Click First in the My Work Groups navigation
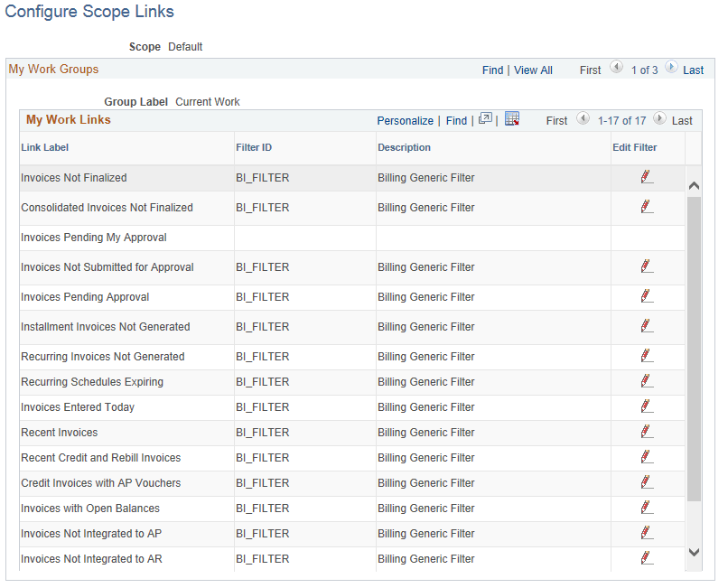This screenshot has height=588, width=728. click(x=590, y=70)
